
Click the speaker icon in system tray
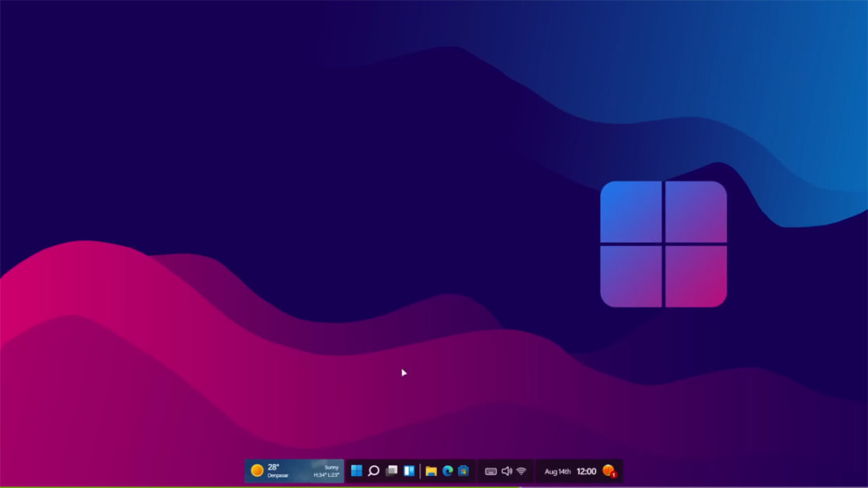point(506,471)
